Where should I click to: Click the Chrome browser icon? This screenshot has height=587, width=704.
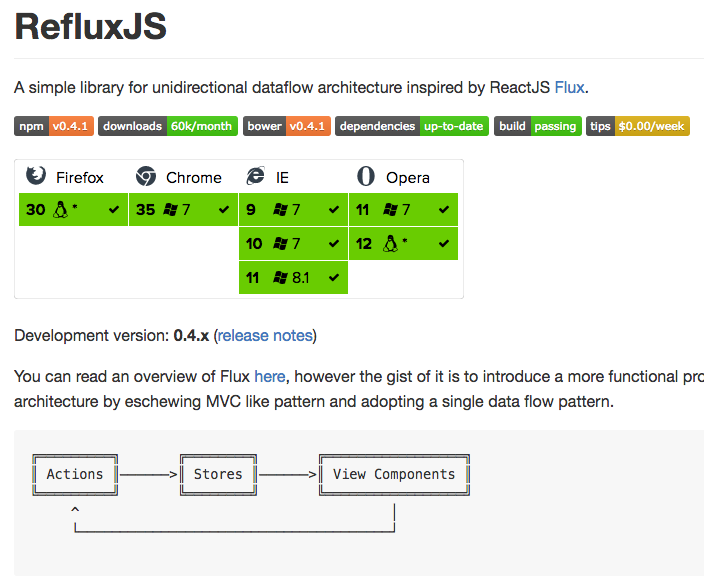[146, 176]
